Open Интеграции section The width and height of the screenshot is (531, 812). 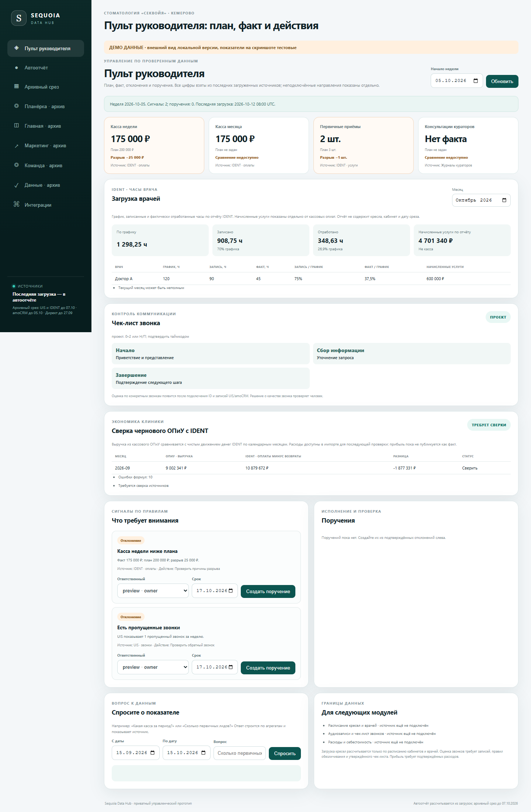(x=46, y=205)
